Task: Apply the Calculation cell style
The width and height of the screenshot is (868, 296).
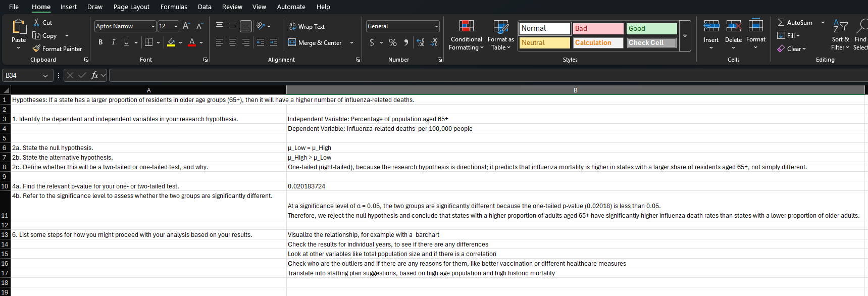Action: click(598, 43)
